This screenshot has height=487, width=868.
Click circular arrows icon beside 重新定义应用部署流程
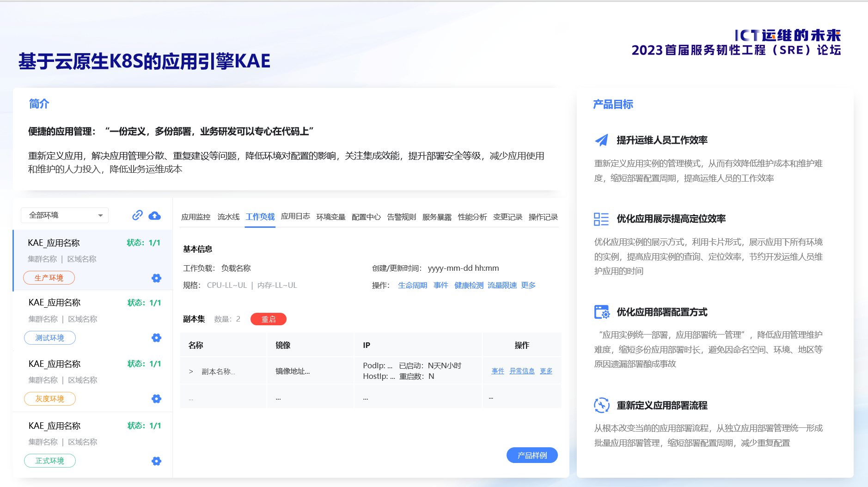point(602,405)
